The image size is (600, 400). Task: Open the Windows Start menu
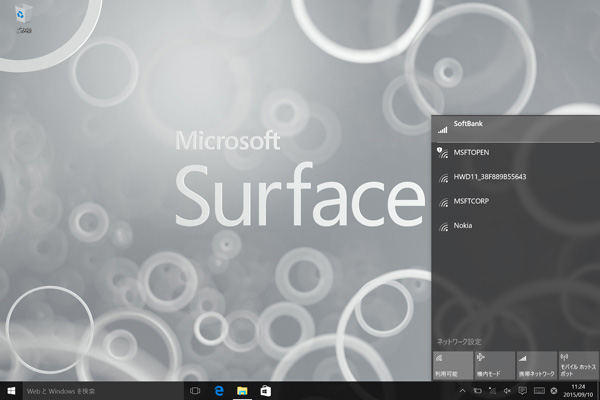point(11,391)
